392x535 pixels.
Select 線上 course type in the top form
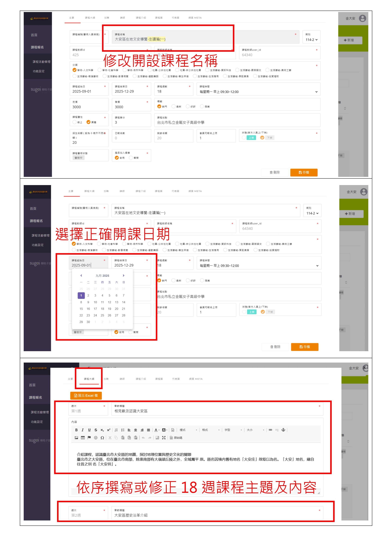click(x=75, y=122)
